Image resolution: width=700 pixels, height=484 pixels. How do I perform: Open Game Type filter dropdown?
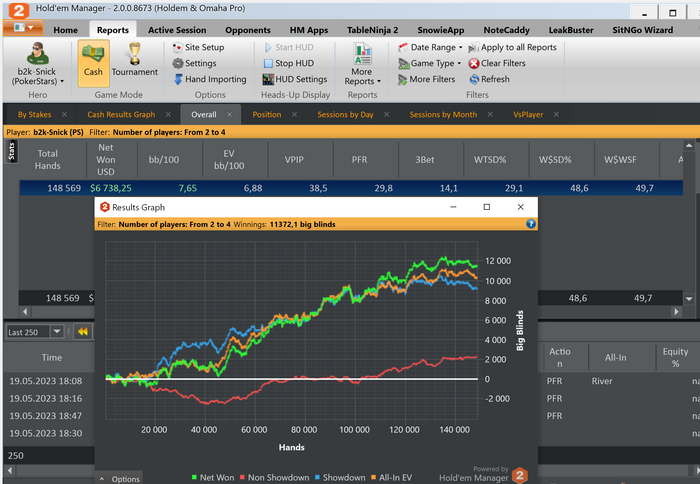pyautogui.click(x=429, y=63)
